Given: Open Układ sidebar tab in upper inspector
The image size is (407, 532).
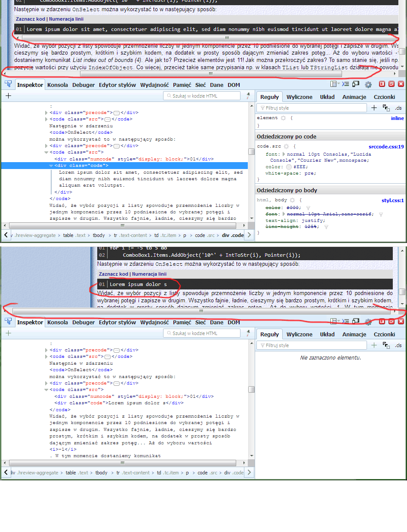Looking at the screenshot, I should coord(327,97).
